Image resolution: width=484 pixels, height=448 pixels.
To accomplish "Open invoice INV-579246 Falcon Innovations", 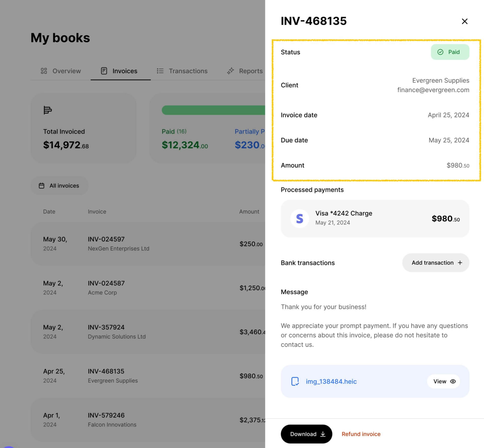I will tap(148, 420).
